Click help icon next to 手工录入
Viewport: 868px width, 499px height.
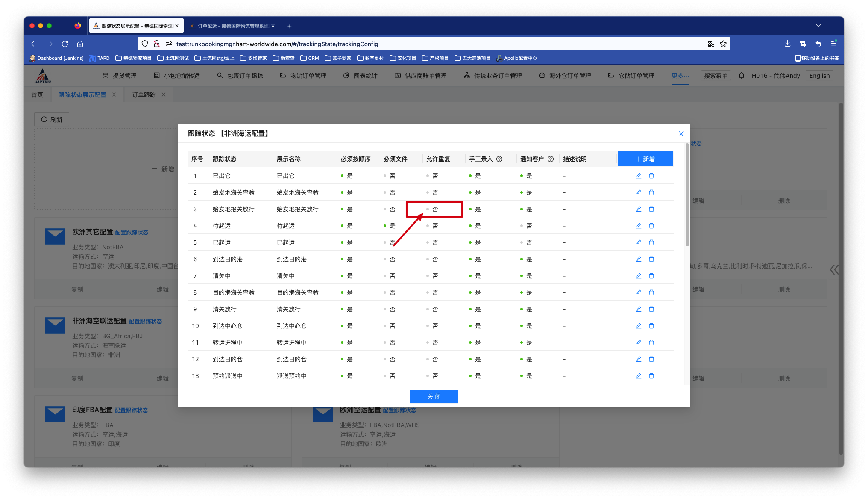tap(499, 159)
